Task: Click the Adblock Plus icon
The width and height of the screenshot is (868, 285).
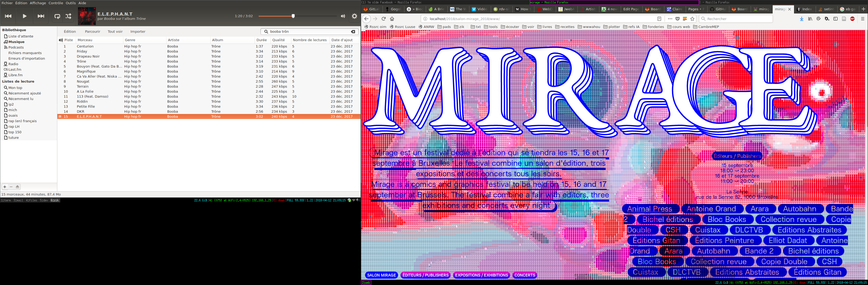Action: (x=852, y=19)
